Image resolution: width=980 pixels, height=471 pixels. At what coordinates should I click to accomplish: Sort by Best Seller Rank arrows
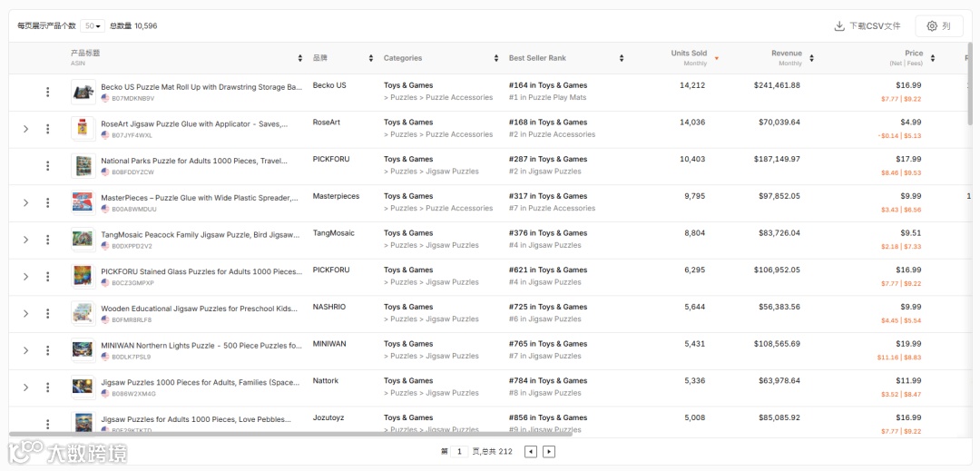tap(622, 58)
